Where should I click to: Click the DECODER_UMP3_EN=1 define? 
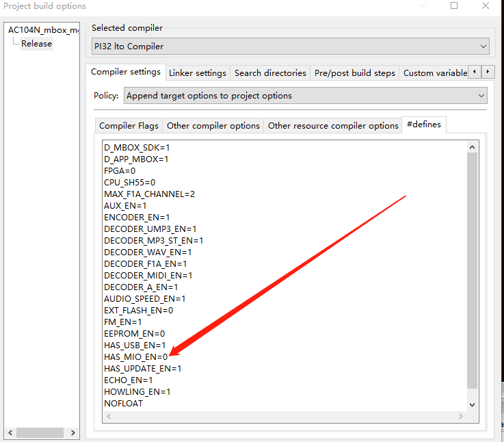150,229
